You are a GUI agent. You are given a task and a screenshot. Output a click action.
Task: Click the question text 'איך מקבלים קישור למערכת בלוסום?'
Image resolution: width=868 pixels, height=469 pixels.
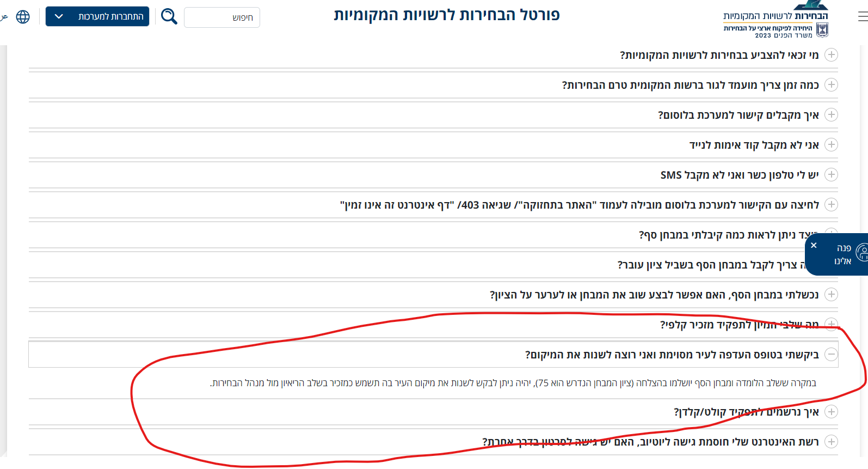(x=738, y=115)
